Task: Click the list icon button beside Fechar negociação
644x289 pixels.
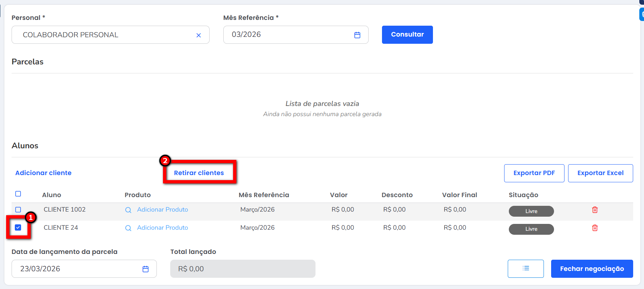Action: pos(525,268)
